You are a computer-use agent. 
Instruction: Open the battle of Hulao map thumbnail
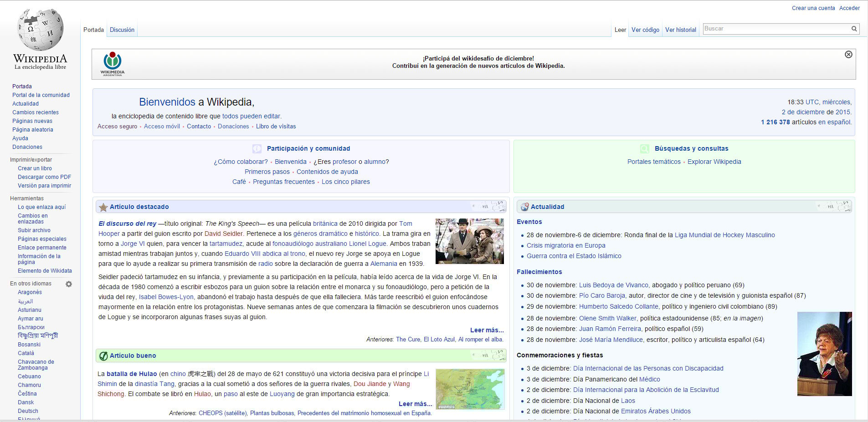pyautogui.click(x=470, y=389)
